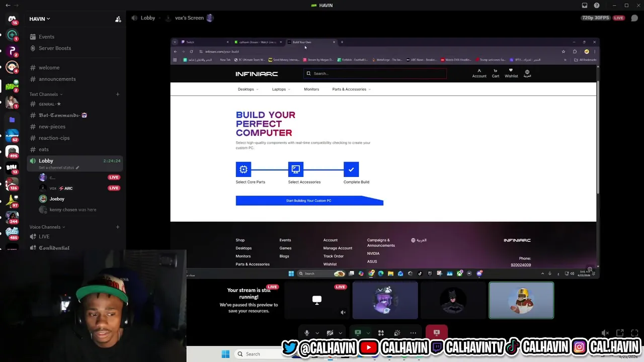Select the welcome channel
Screen dimensions: 644x362
[49, 68]
